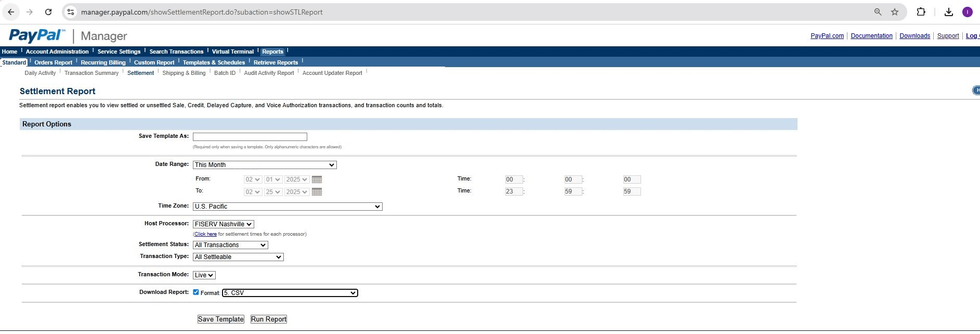
Task: Select the Settlement report link
Action: (x=140, y=73)
